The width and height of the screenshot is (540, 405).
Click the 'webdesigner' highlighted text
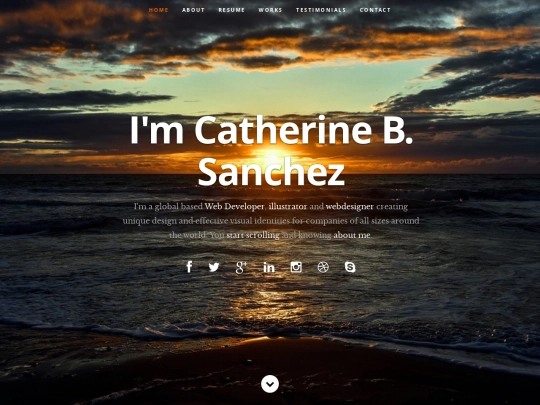coord(350,207)
